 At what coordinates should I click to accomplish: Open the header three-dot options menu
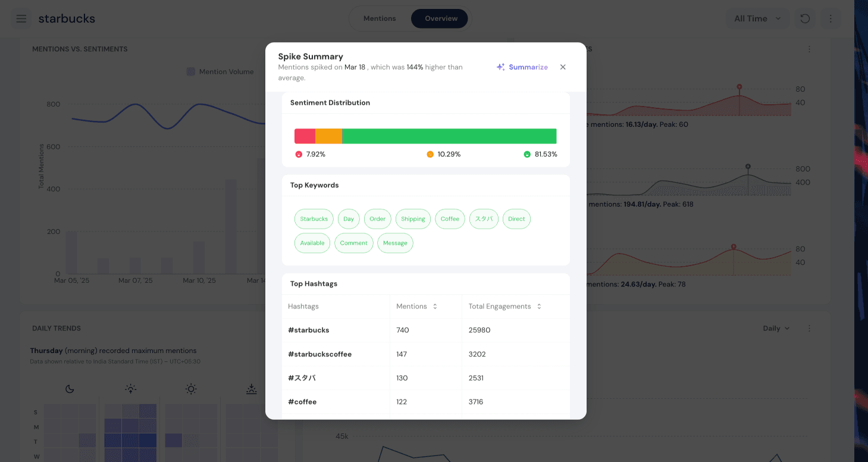click(831, 18)
